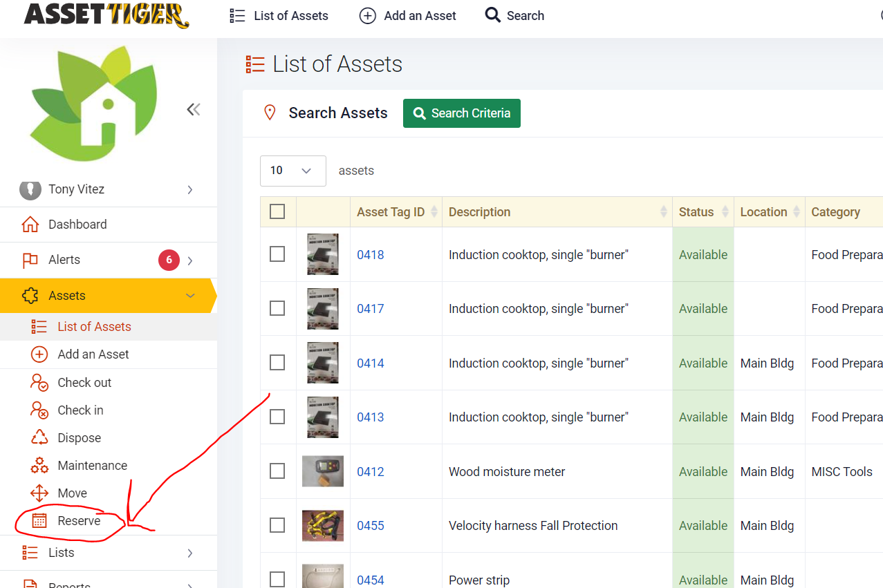
Task: Open the 10 assets per page dropdown
Action: point(292,171)
